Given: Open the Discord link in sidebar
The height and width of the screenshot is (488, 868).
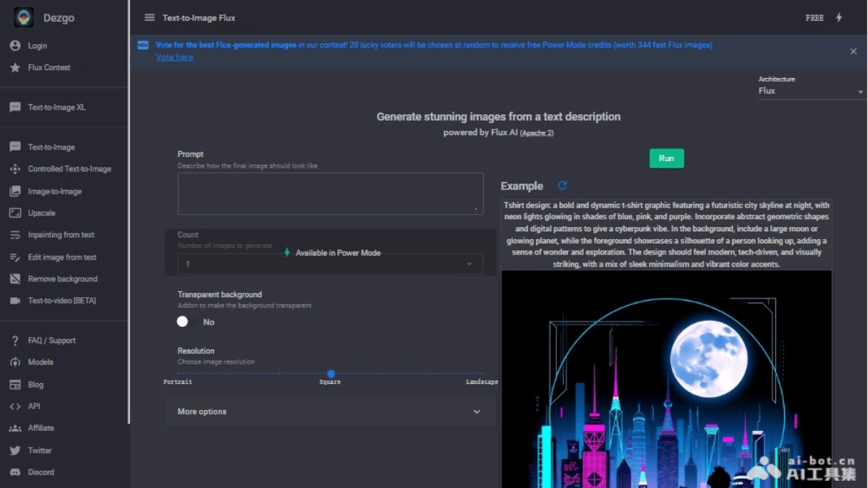Looking at the screenshot, I should [41, 472].
